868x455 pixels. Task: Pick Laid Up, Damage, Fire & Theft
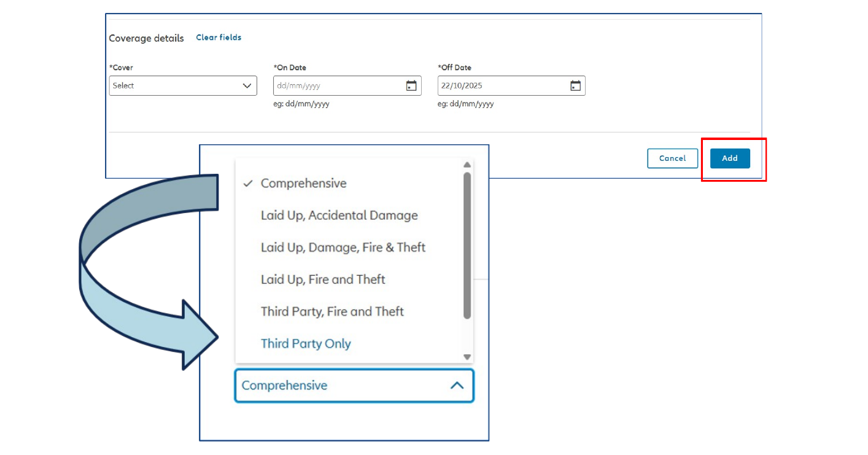point(343,247)
